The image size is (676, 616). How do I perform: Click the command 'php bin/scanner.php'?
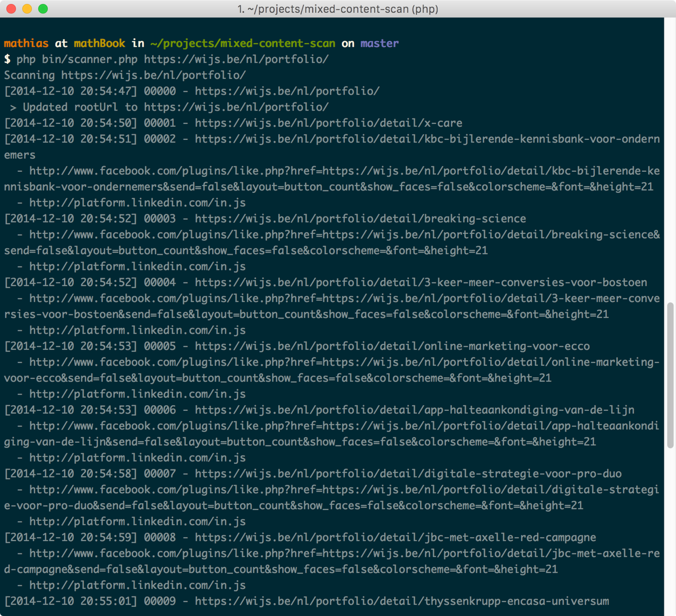click(77, 59)
